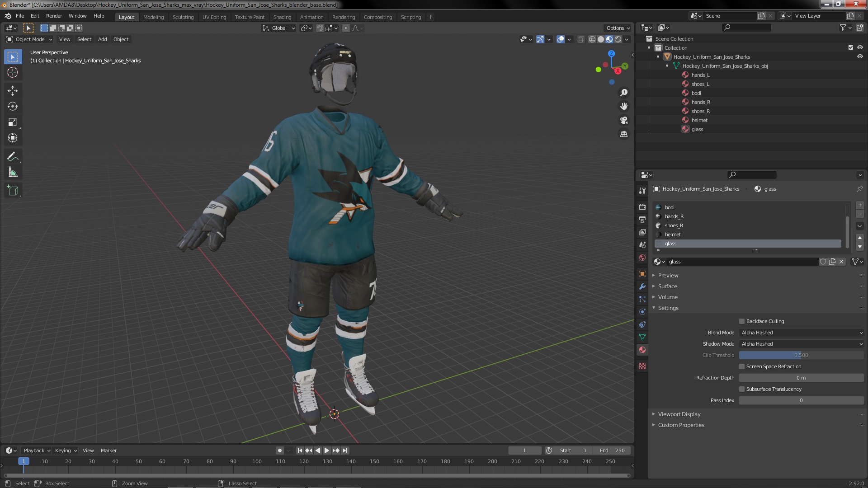Switch to the UV Editing workspace tab
This screenshot has height=488, width=868.
(x=214, y=17)
